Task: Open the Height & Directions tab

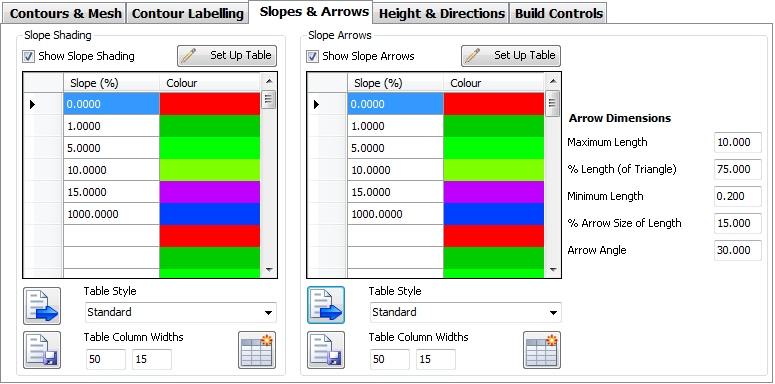Action: [x=442, y=13]
